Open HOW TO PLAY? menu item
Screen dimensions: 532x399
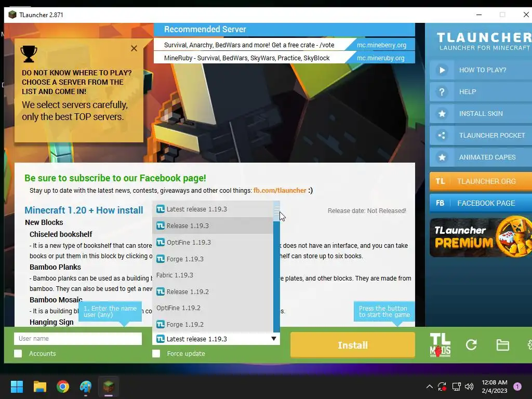click(x=481, y=70)
